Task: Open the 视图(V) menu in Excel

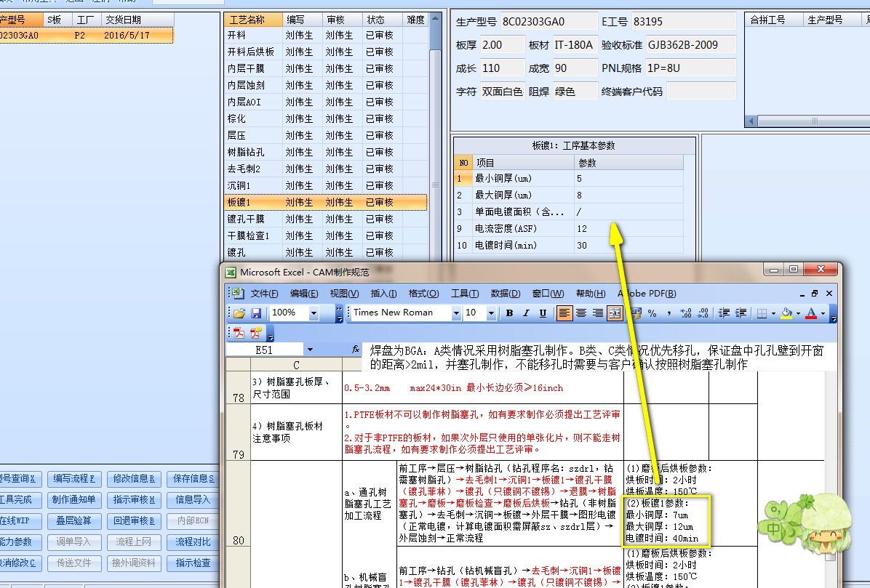Action: (x=344, y=293)
